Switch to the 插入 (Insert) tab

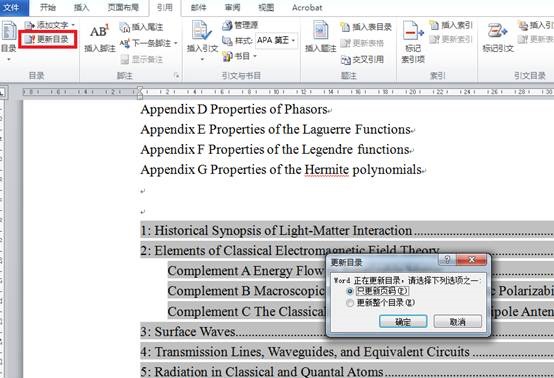pos(81,7)
